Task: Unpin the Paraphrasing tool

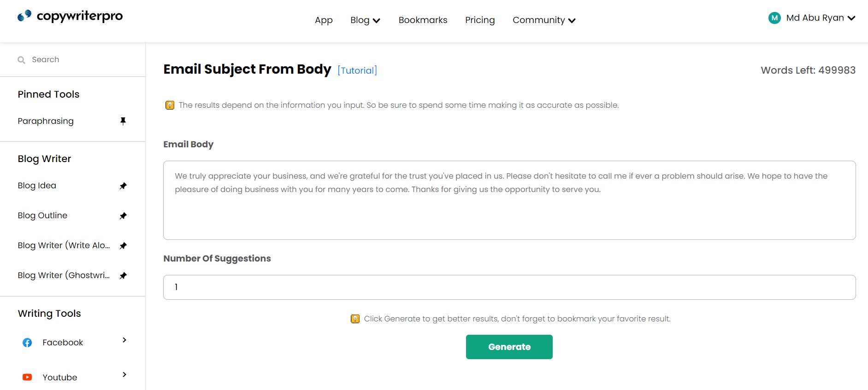Action: click(x=123, y=121)
